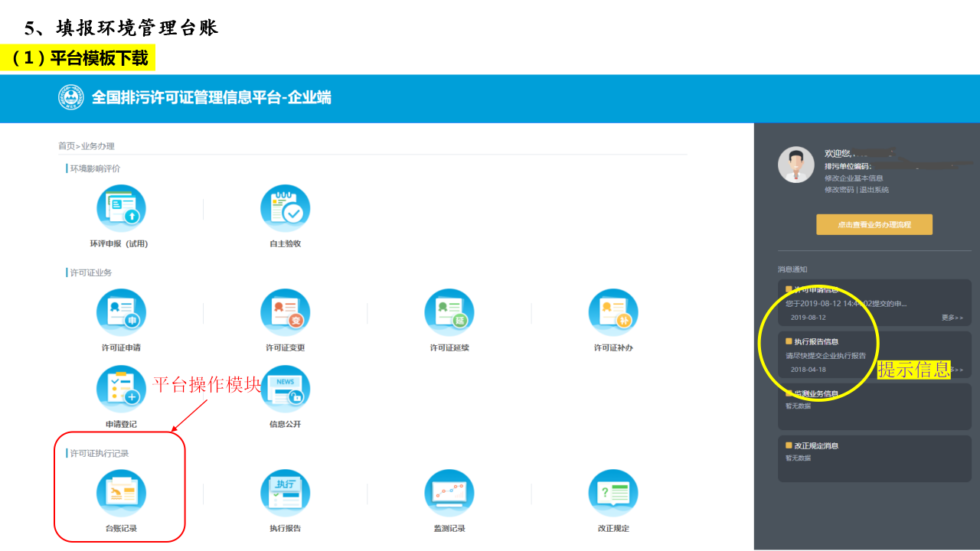Click the 修改密码 link
This screenshot has height=551, width=980.
[x=838, y=190]
